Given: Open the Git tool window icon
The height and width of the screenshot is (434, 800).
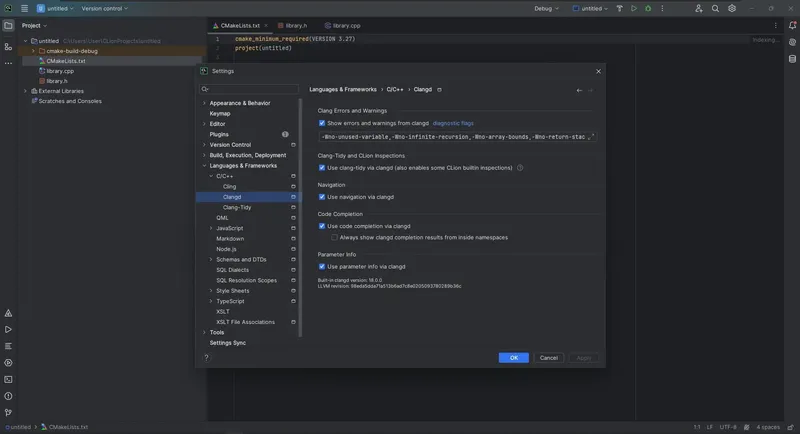Looking at the screenshot, I should (x=8, y=412).
